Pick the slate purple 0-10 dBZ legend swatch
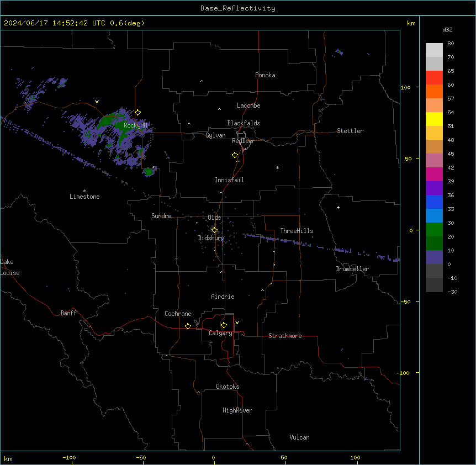476x465 pixels. pyautogui.click(x=434, y=257)
